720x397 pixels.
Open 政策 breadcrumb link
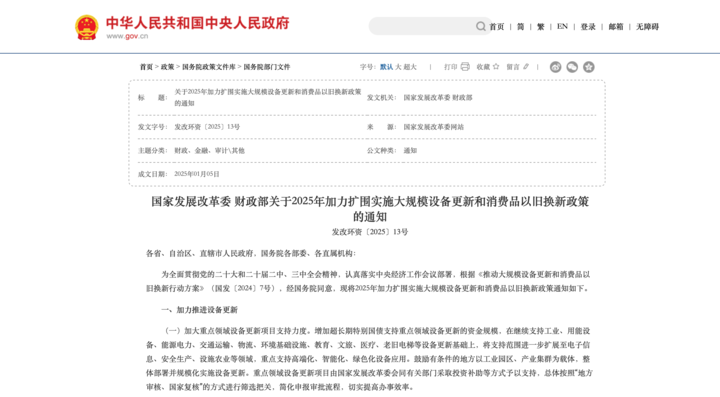[167, 67]
